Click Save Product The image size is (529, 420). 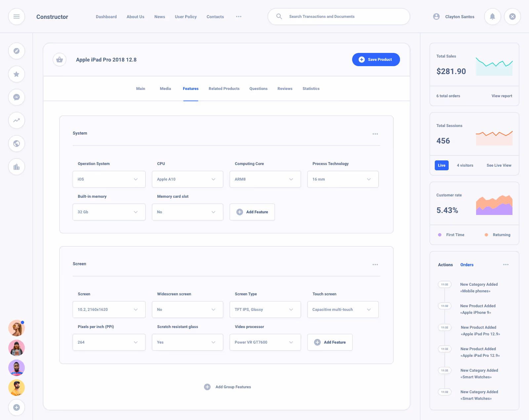pyautogui.click(x=376, y=60)
